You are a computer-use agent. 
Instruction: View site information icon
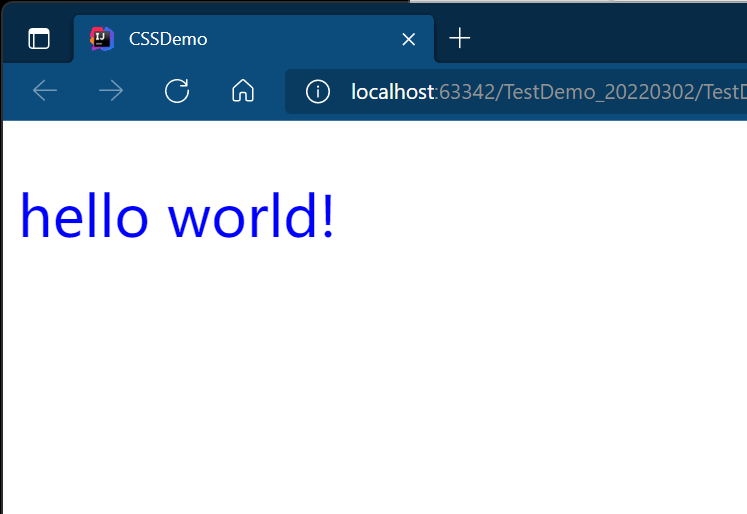pyautogui.click(x=318, y=91)
